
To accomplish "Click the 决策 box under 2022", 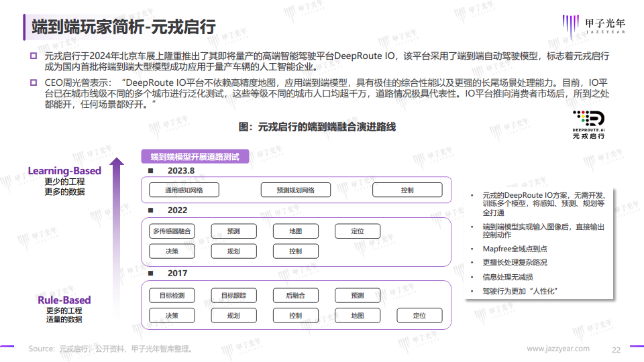I will 172,251.
